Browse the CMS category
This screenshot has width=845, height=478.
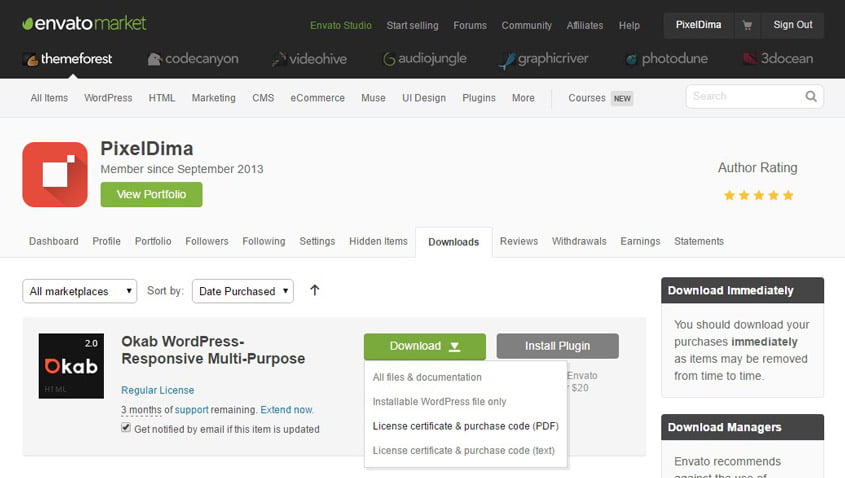pos(263,98)
